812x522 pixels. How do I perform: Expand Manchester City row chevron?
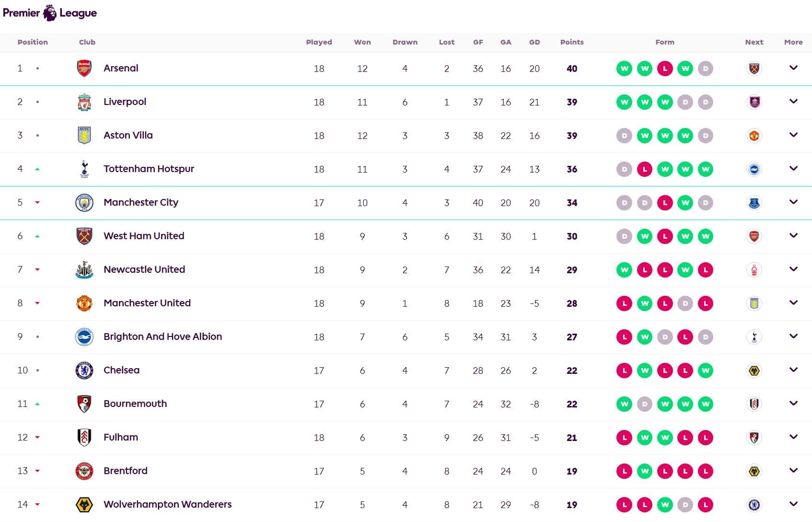(x=793, y=202)
